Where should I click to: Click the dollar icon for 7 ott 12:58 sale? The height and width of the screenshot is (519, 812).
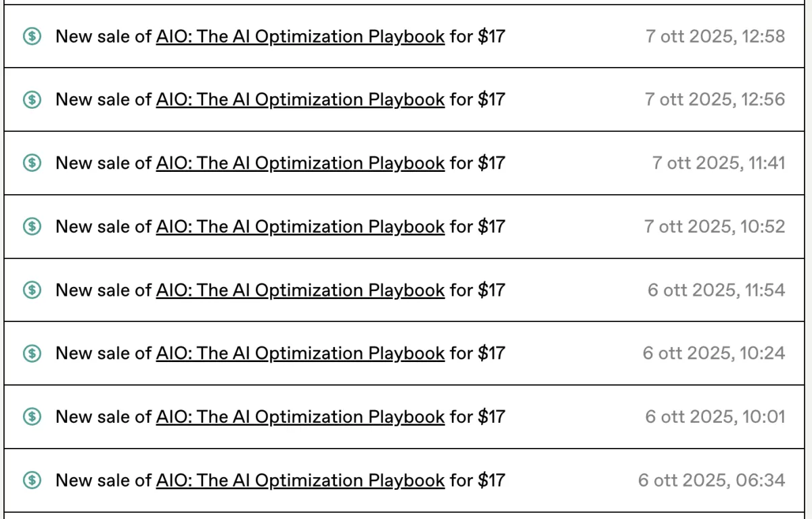point(32,37)
